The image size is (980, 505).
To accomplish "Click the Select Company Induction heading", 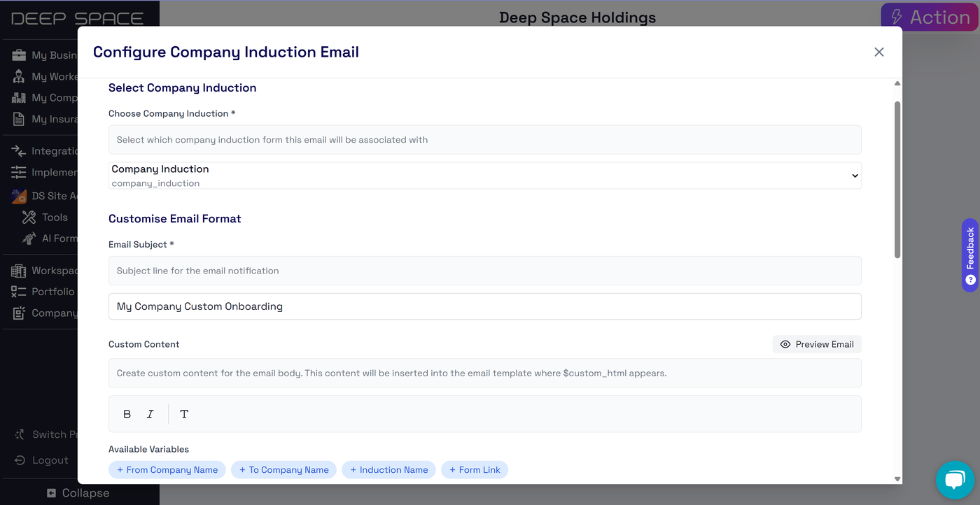I will pyautogui.click(x=182, y=87).
